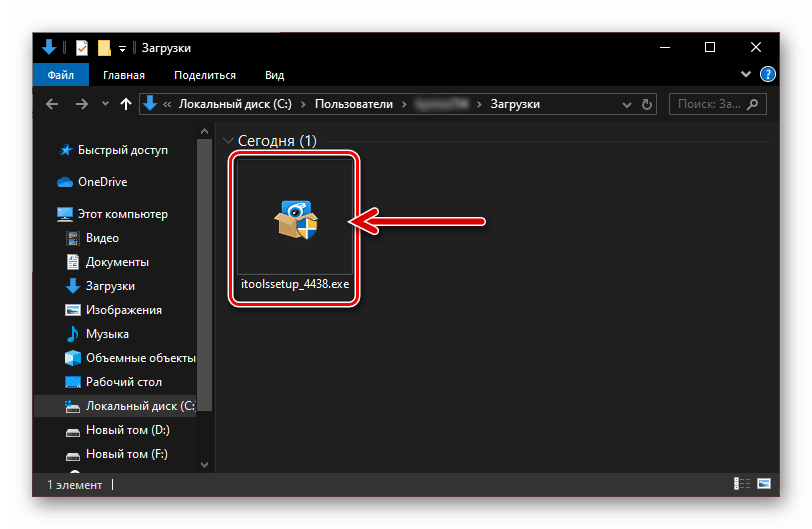Click the Объемные объекты cube icon
Viewport: 812px width, 529px height.
tap(72, 358)
